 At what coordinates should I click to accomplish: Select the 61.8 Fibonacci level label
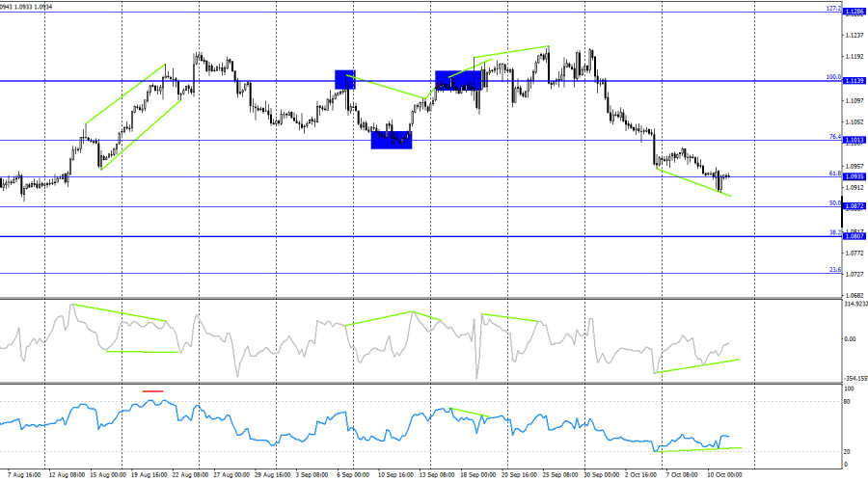(835, 174)
